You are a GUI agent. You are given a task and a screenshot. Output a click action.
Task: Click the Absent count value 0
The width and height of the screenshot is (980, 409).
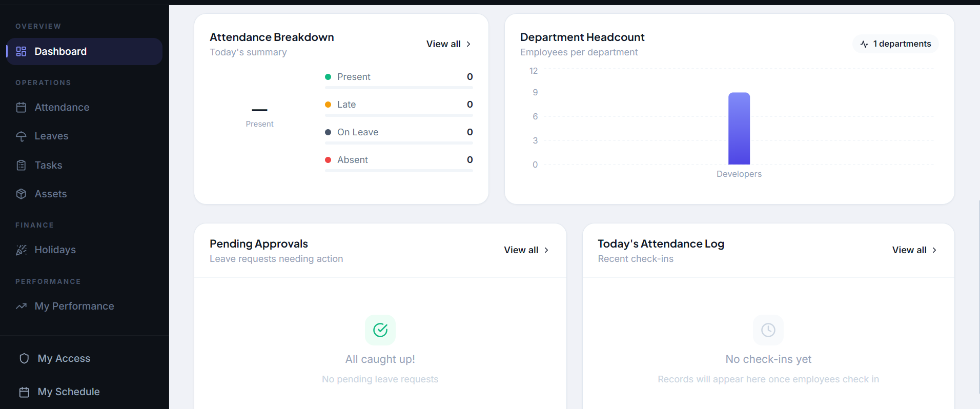point(470,160)
